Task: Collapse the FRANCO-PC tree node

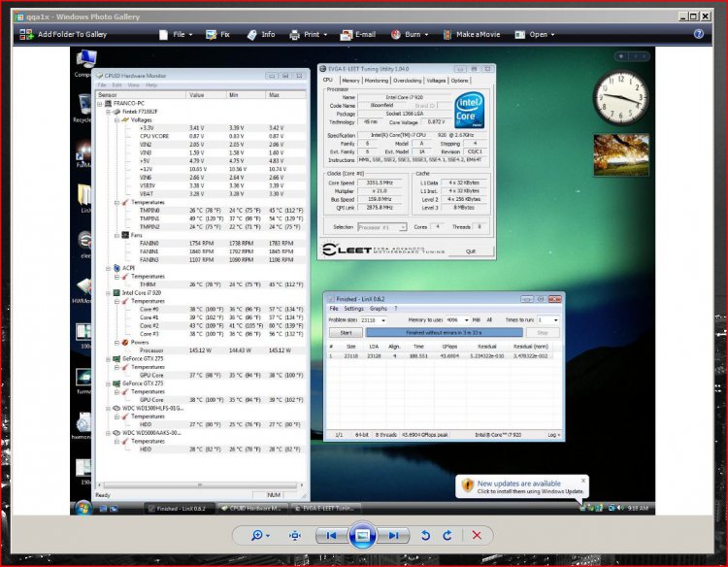Action: (99, 104)
